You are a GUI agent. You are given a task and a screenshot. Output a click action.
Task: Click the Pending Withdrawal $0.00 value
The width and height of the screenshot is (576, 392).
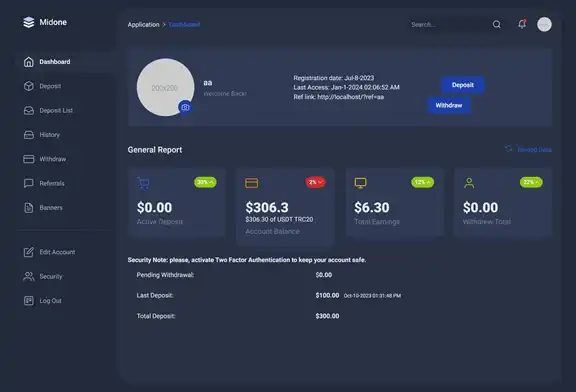324,275
